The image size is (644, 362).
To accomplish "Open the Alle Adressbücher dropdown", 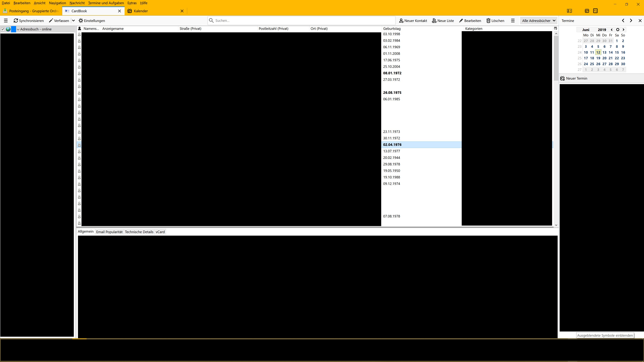I will click(x=539, y=20).
